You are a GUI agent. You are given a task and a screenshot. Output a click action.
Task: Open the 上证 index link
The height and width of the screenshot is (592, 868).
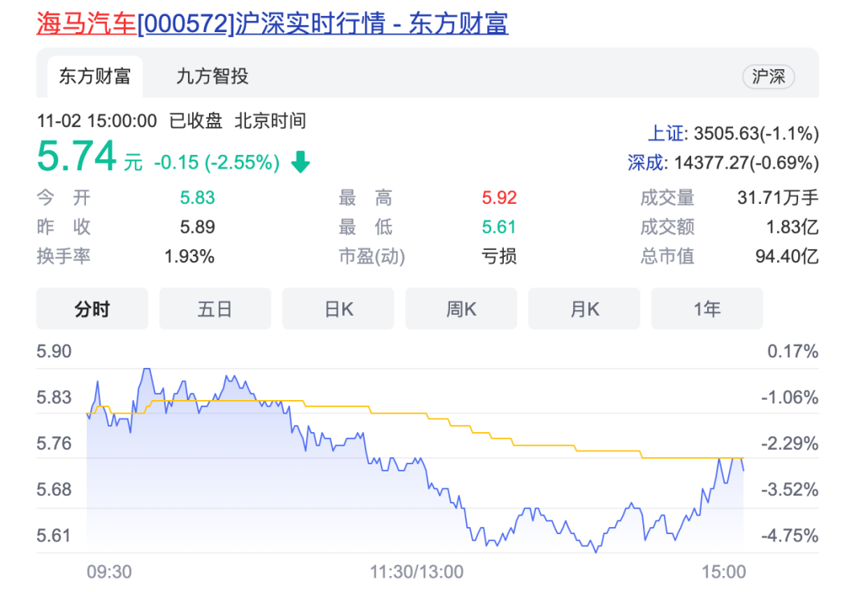coord(666,133)
